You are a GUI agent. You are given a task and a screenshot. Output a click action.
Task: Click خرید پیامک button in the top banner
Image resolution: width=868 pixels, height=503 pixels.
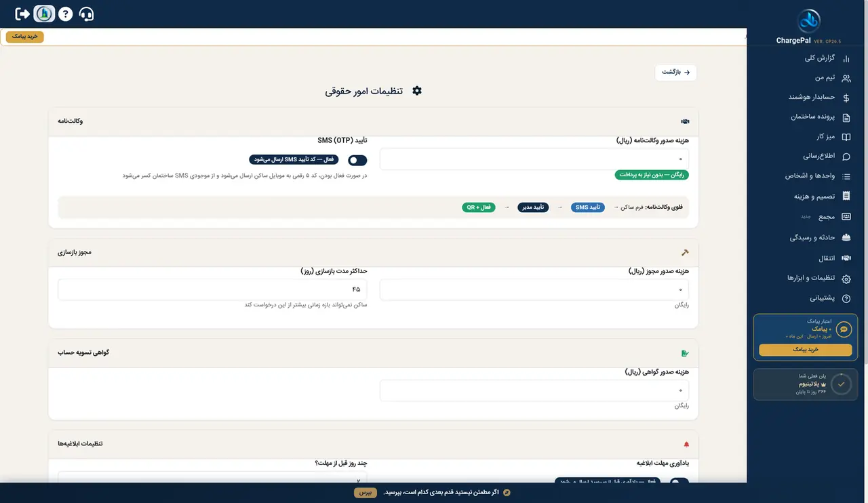point(25,37)
